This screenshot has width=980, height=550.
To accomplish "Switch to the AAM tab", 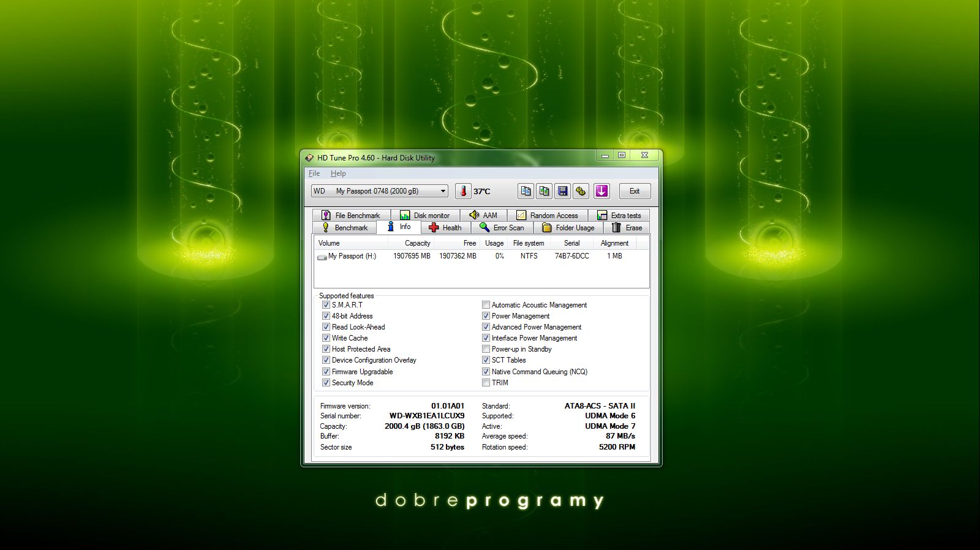I will 483,215.
